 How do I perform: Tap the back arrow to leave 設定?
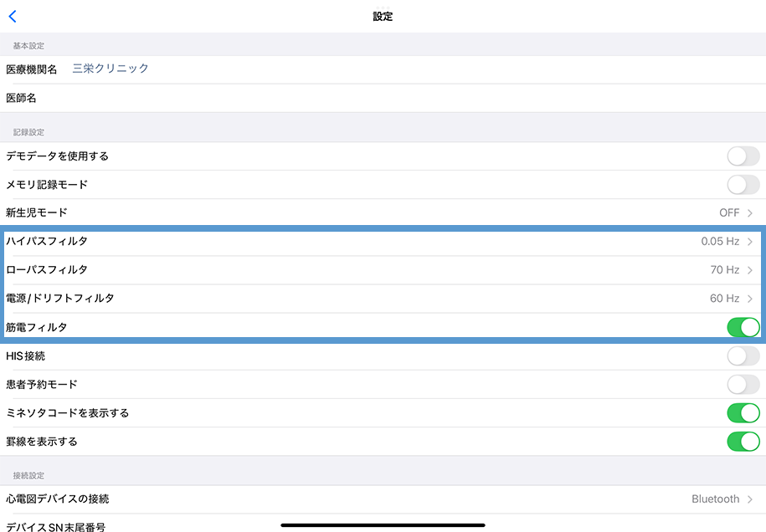pyautogui.click(x=13, y=15)
